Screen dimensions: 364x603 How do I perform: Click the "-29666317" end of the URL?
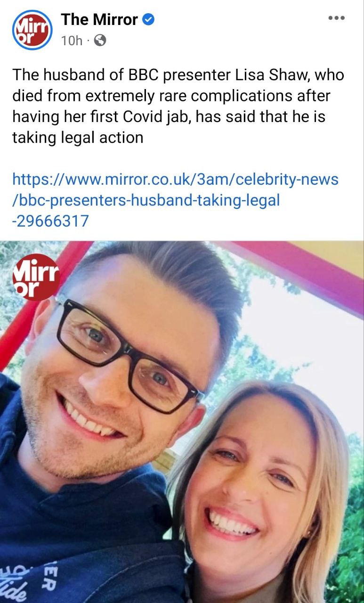pyautogui.click(x=50, y=221)
